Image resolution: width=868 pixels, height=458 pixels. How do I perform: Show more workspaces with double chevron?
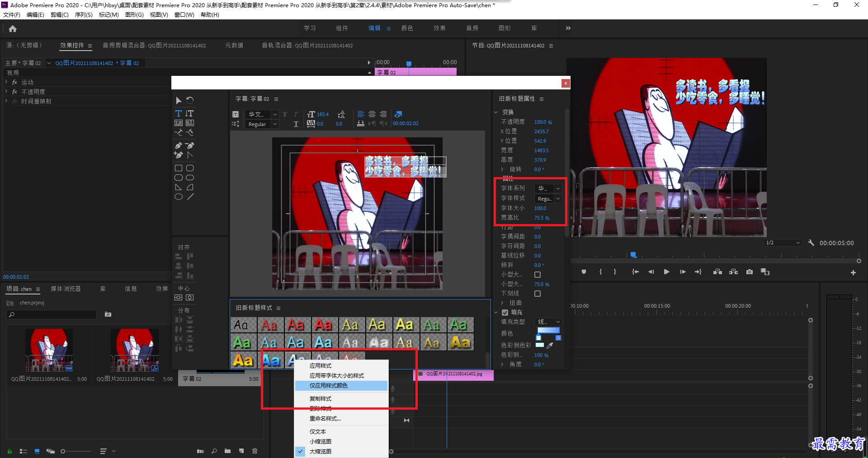568,28
